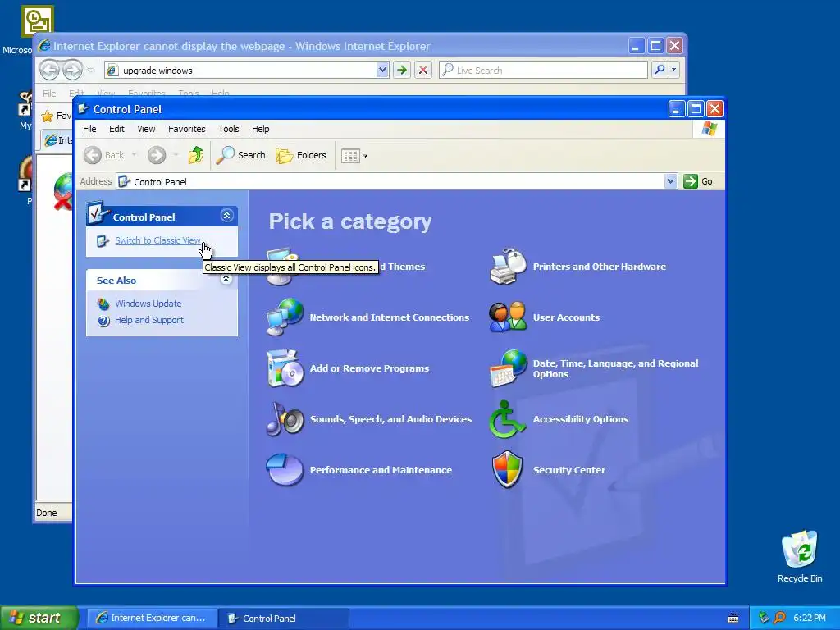Collapse the See Also sidebar section
The height and width of the screenshot is (630, 840).
point(226,279)
